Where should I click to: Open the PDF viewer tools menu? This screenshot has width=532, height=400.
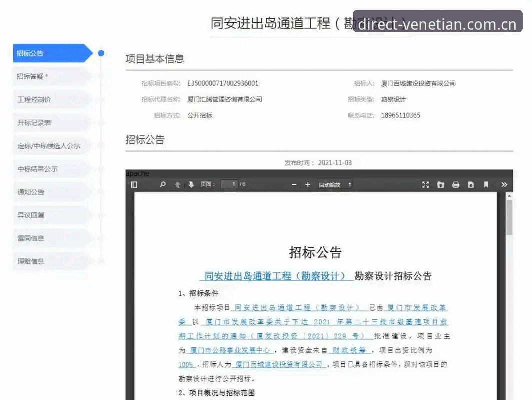(x=504, y=184)
